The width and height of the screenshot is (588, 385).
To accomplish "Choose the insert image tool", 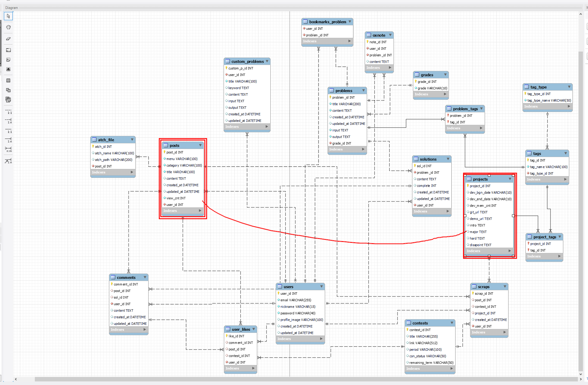I will click(x=8, y=69).
